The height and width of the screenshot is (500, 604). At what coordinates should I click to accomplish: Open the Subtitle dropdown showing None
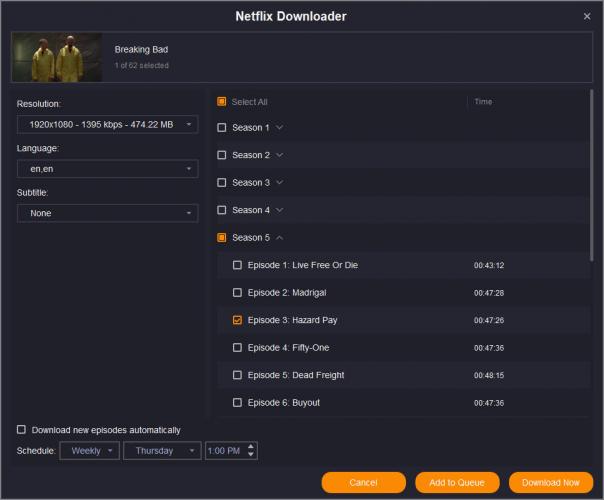[107, 213]
